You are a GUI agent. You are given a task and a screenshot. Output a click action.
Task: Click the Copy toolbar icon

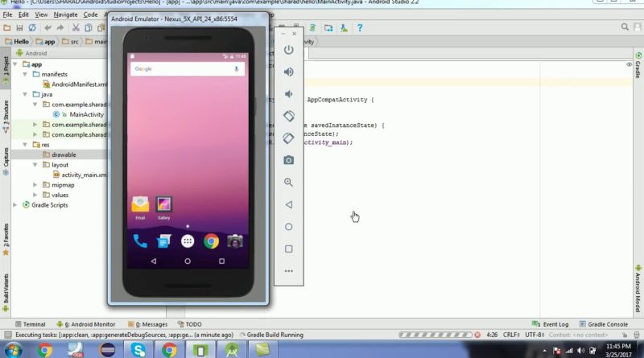coord(89,28)
